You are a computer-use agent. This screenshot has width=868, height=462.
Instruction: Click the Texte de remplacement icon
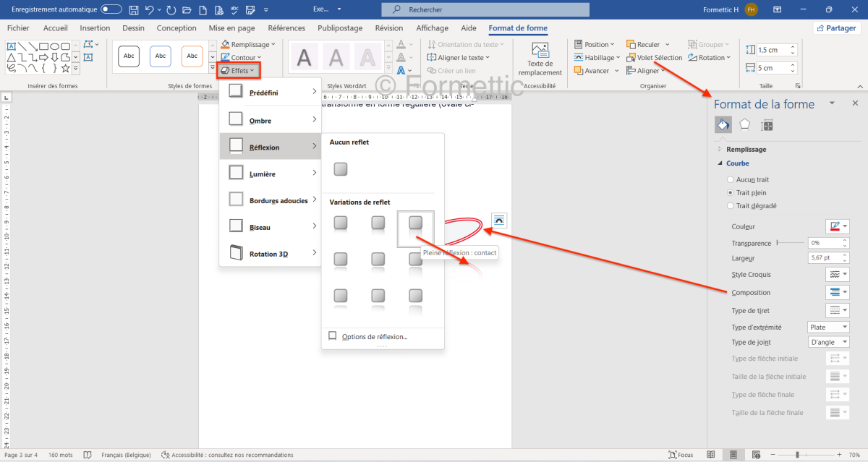[x=540, y=51]
